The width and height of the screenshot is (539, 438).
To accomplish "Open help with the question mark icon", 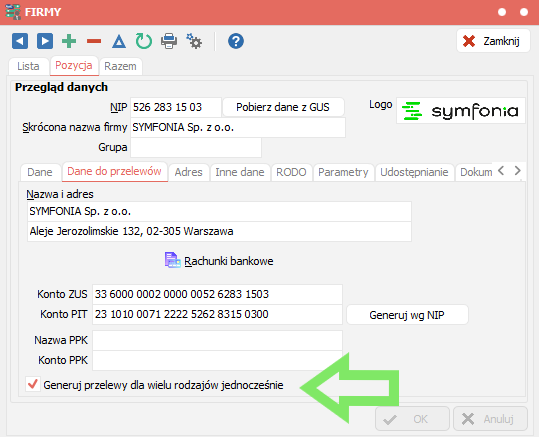I will coord(236,41).
